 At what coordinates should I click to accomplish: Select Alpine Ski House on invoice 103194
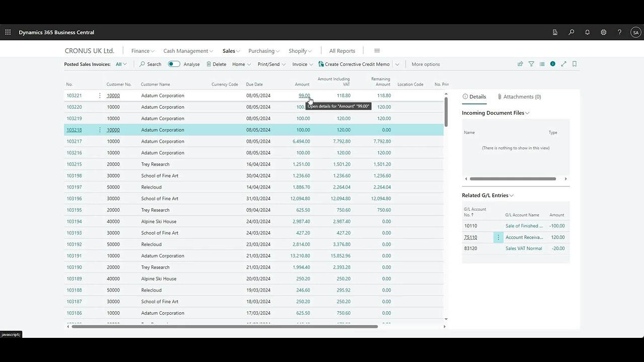[x=159, y=221]
